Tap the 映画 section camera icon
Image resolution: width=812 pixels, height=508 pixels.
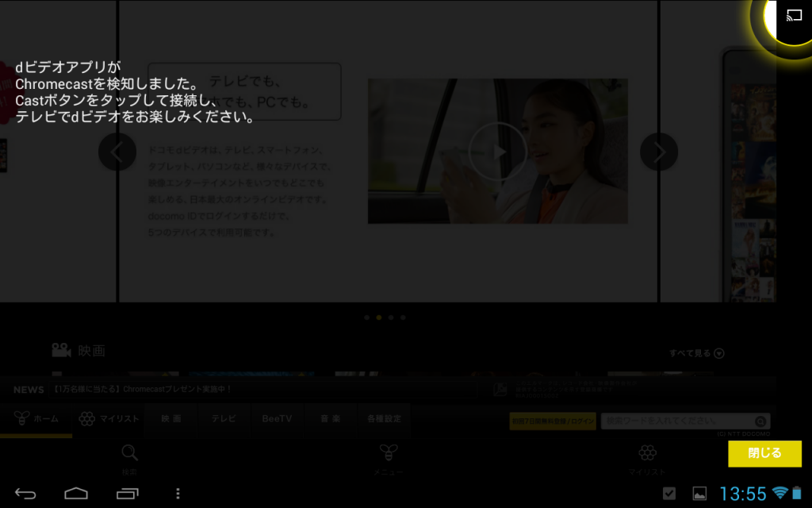pyautogui.click(x=61, y=350)
